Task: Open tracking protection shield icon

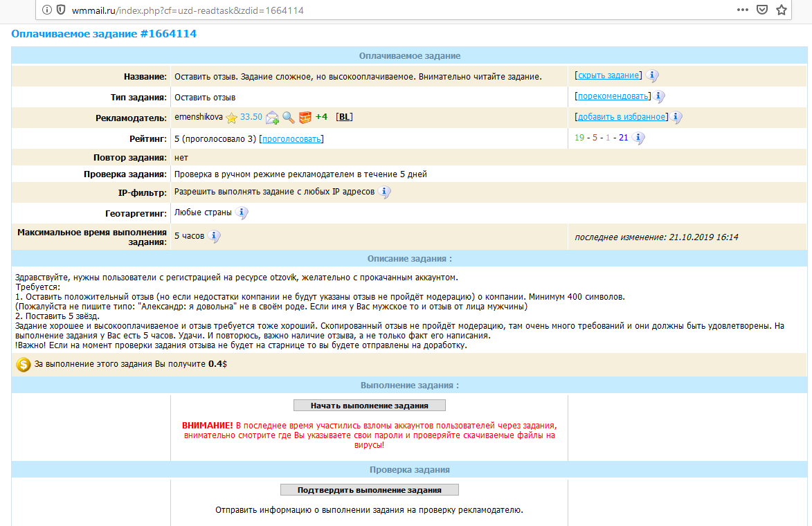Action: click(x=61, y=10)
